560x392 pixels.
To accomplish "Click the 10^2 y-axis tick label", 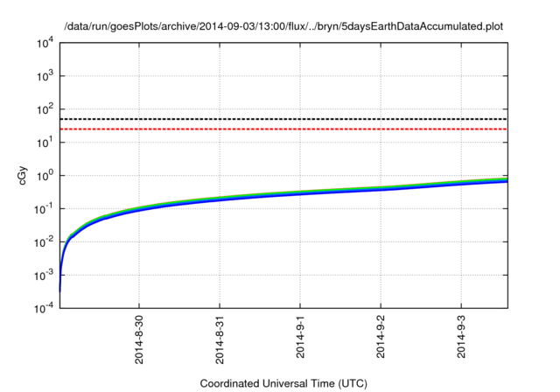I will pyautogui.click(x=45, y=109).
